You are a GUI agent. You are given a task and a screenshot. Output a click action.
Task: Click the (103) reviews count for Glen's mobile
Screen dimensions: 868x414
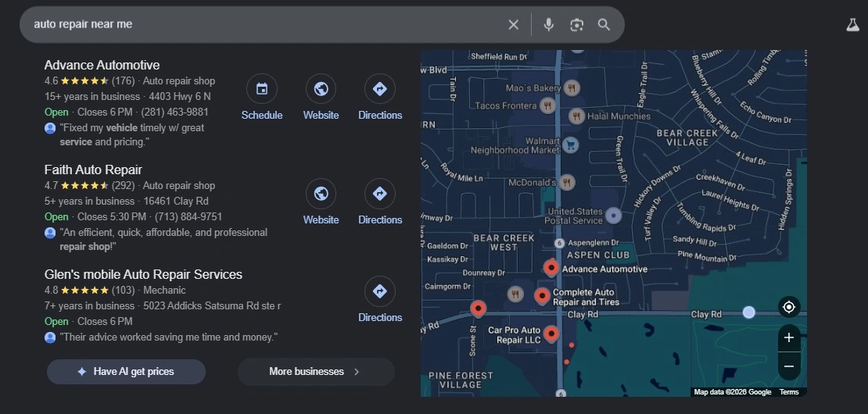point(124,290)
